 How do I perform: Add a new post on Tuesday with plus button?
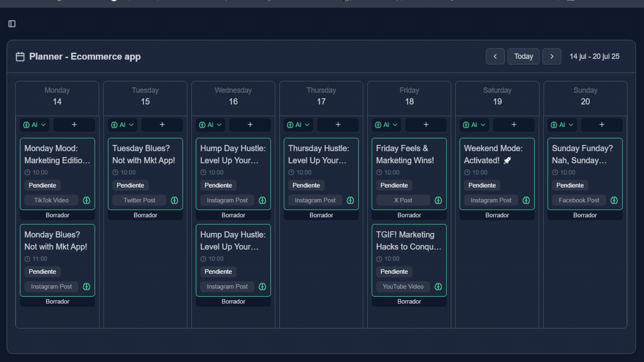[x=162, y=125]
